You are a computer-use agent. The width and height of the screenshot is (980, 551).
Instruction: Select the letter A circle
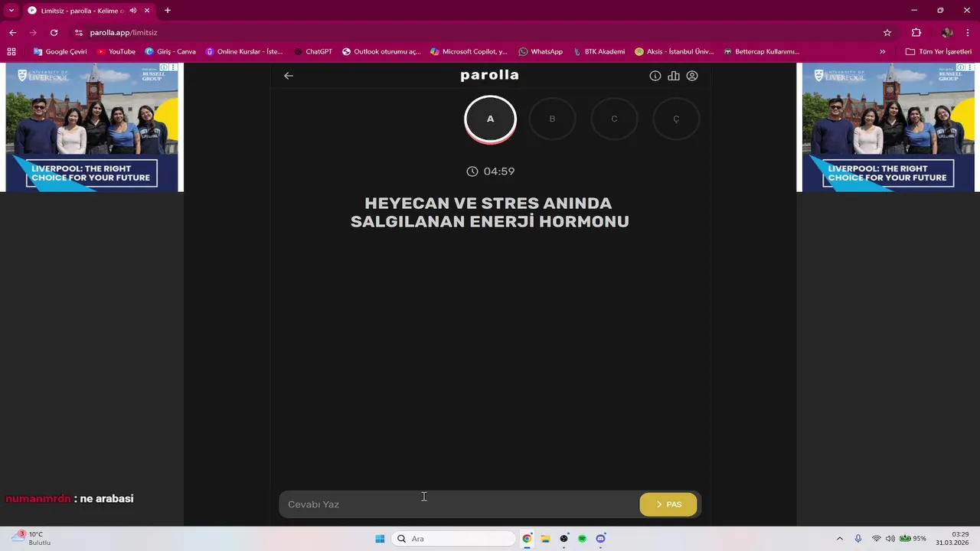click(491, 119)
